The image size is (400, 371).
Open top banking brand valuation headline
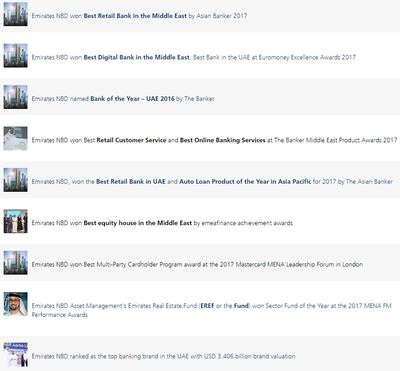tap(163, 356)
